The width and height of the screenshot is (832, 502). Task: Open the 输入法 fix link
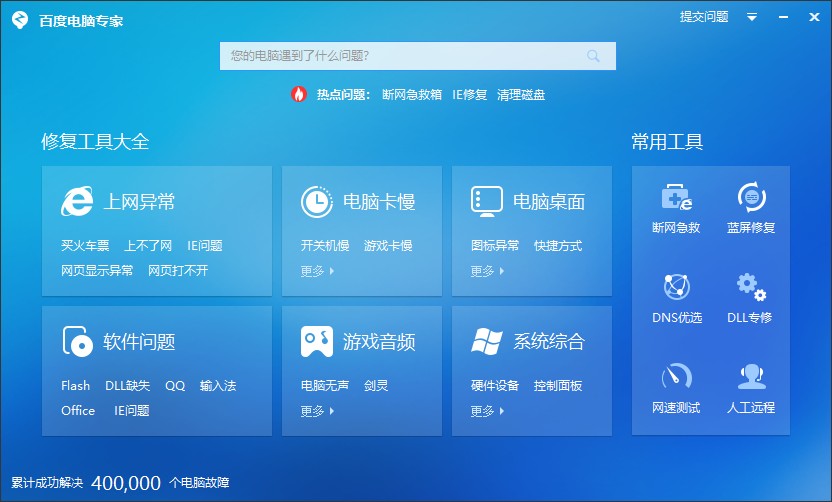coord(218,386)
